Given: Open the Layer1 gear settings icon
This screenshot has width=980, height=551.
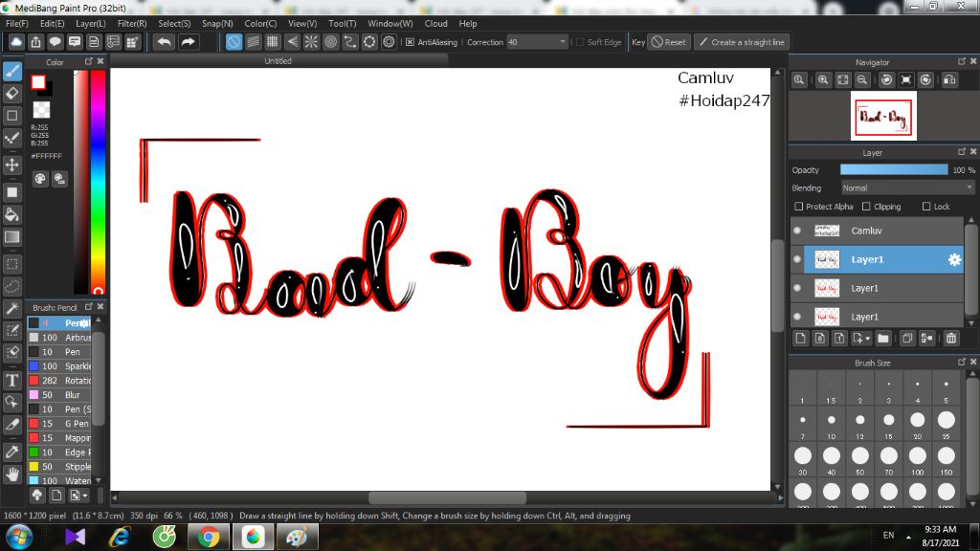Looking at the screenshot, I should [x=954, y=260].
